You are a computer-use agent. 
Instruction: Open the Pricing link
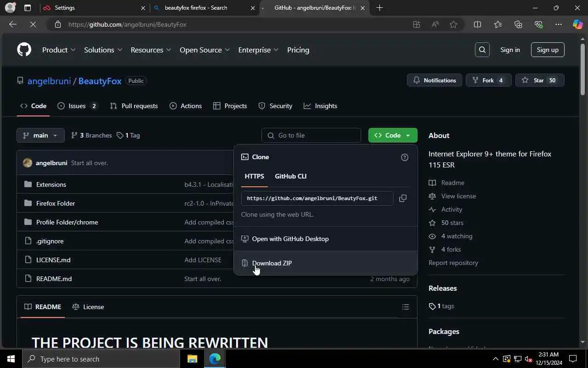pos(298,50)
